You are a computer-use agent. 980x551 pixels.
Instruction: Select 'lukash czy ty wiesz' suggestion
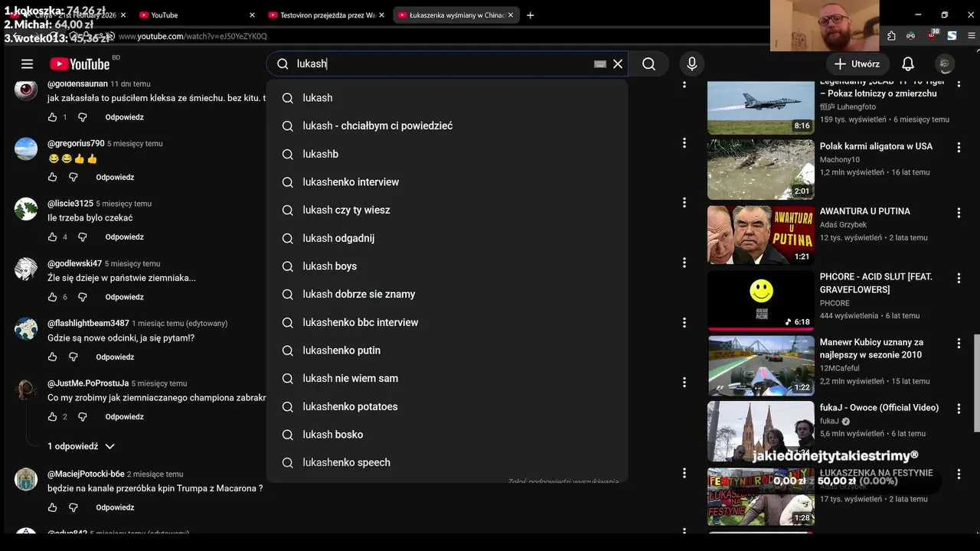pos(447,210)
